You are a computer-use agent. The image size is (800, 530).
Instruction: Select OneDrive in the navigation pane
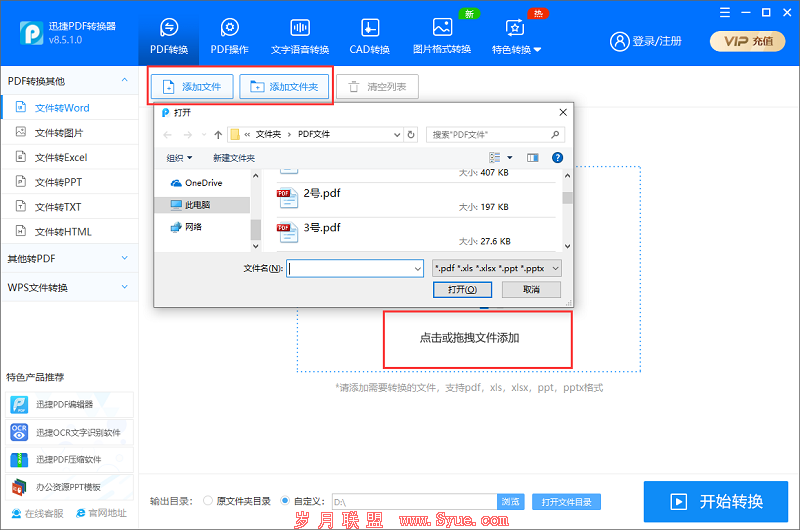coord(203,183)
